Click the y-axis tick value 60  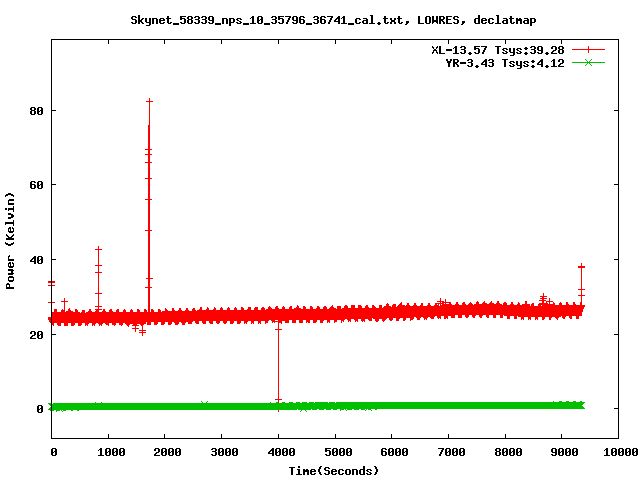37,185
